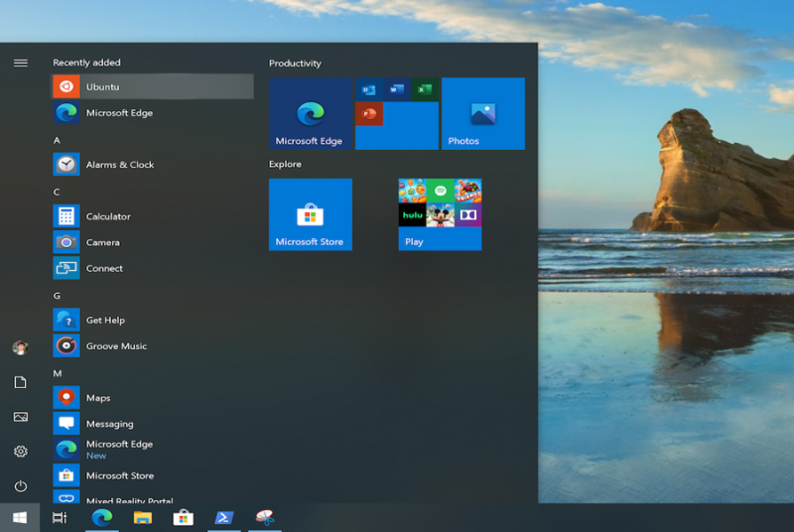This screenshot has height=532, width=794.
Task: Open the Calculator app
Action: 153,216
